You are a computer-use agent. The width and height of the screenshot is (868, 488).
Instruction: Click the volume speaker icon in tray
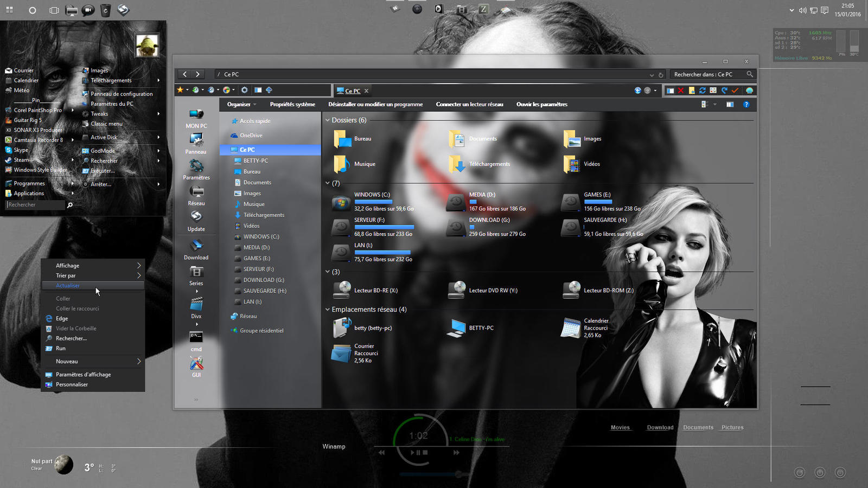pyautogui.click(x=802, y=10)
